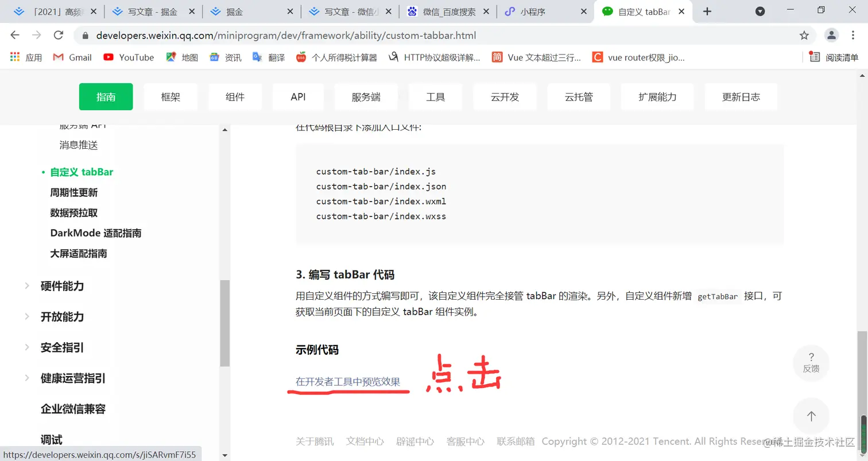Select the 云托管 navigation item

tap(579, 96)
